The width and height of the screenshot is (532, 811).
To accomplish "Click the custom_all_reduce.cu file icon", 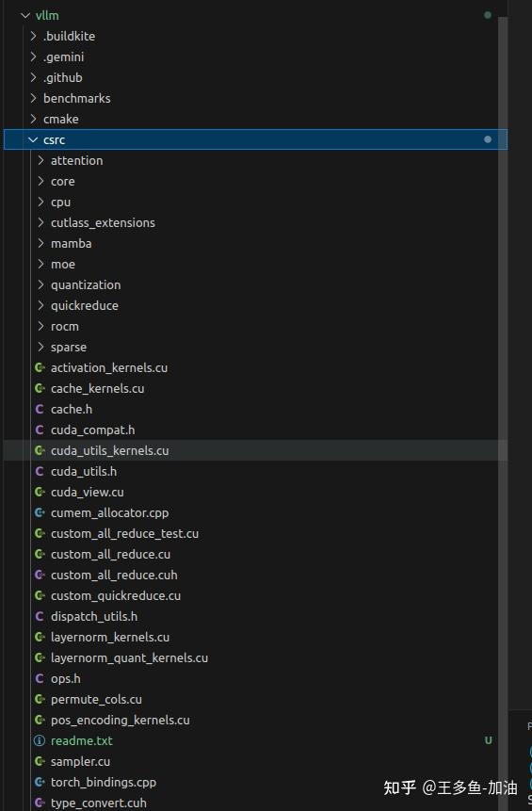I will 40,554.
